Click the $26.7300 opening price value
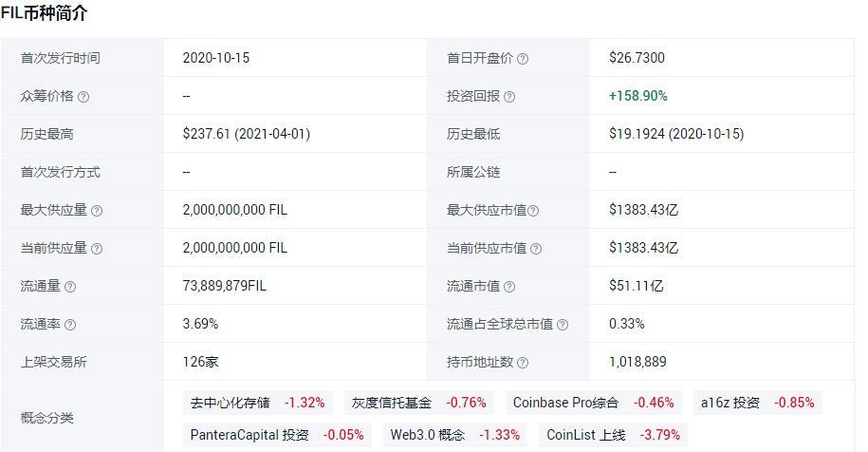Screen dimensions: 868x452 pos(637,58)
